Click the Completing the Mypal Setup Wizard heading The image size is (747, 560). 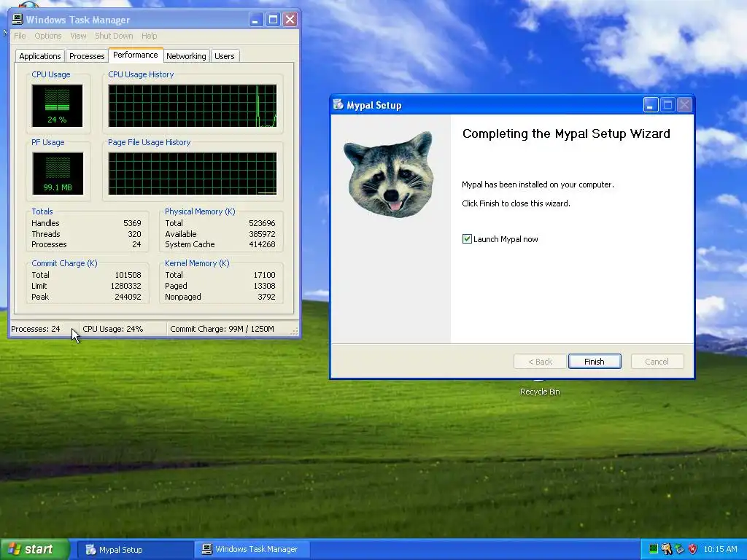click(x=566, y=134)
